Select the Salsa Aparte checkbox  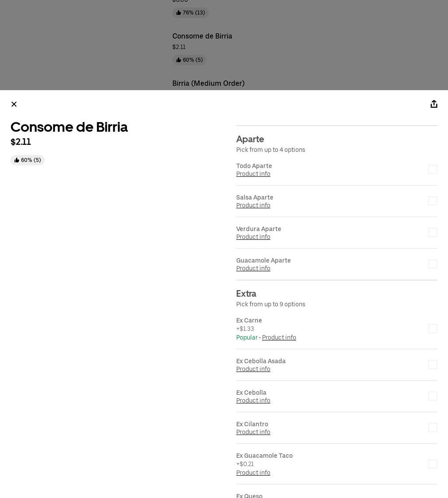[432, 201]
